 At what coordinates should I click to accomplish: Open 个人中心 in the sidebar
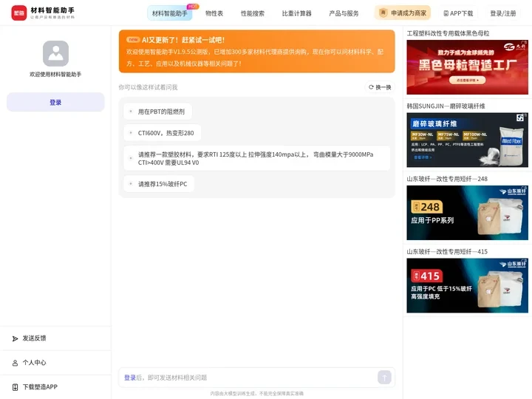55,363
